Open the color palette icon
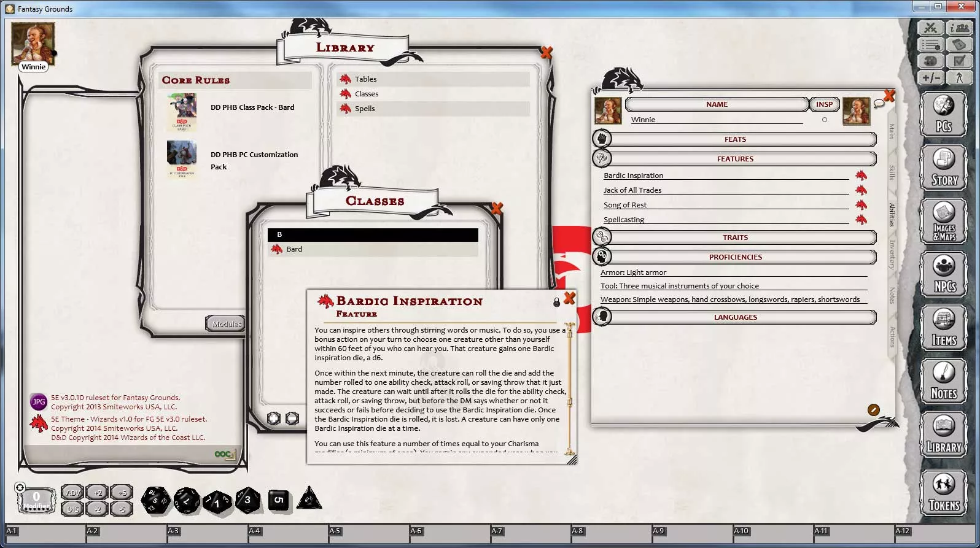The image size is (980, 548). [x=931, y=61]
